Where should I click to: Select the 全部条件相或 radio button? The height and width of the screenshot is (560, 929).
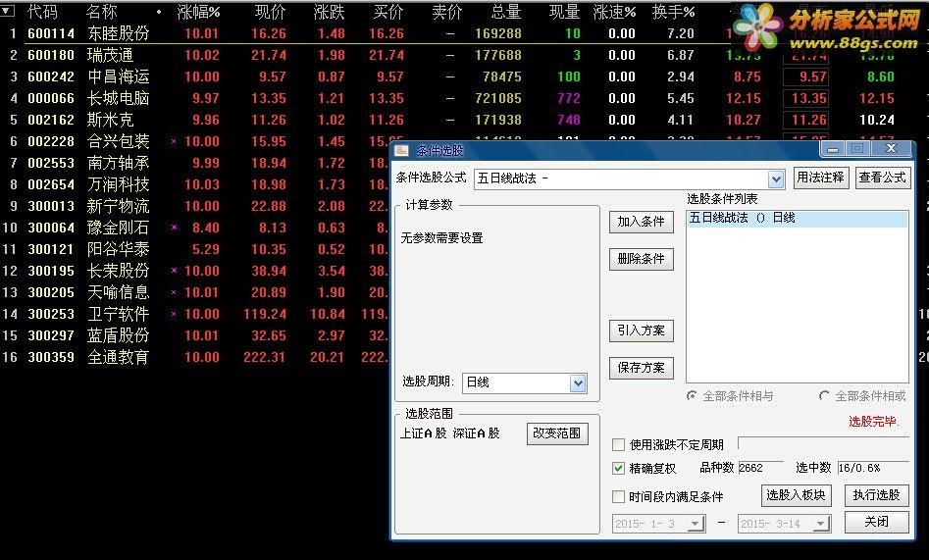[x=824, y=395]
